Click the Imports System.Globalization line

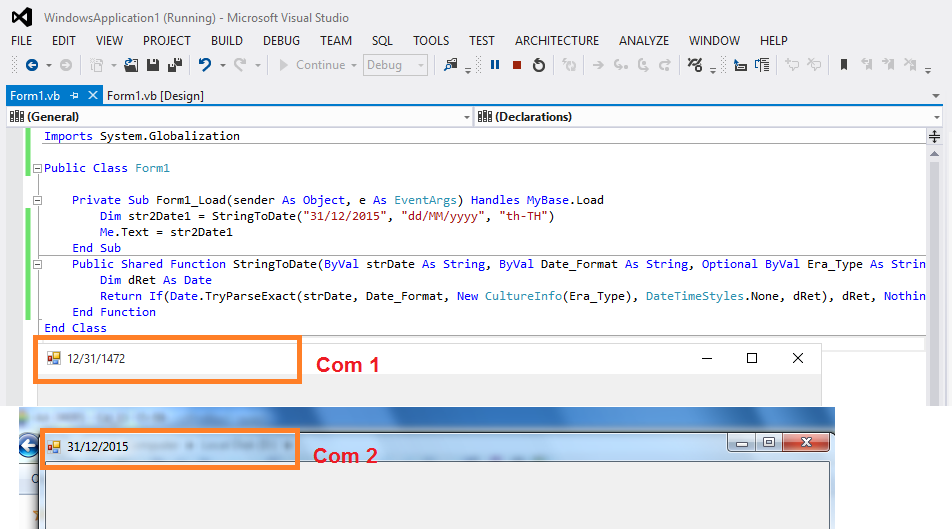coord(141,136)
